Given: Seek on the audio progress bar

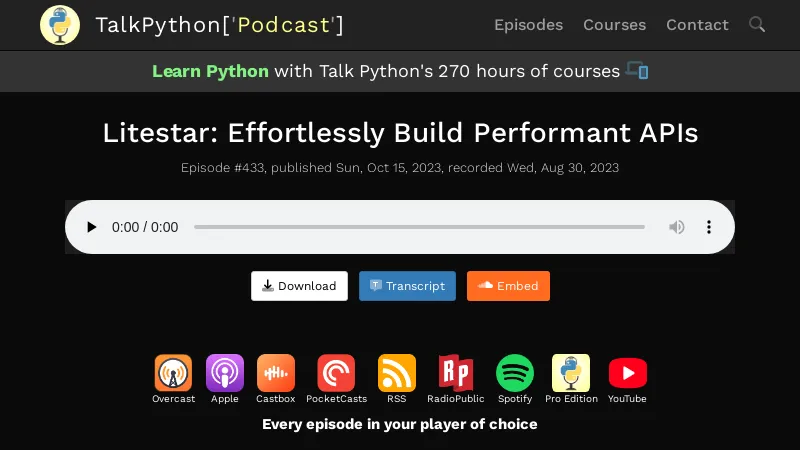Looking at the screenshot, I should tap(419, 227).
